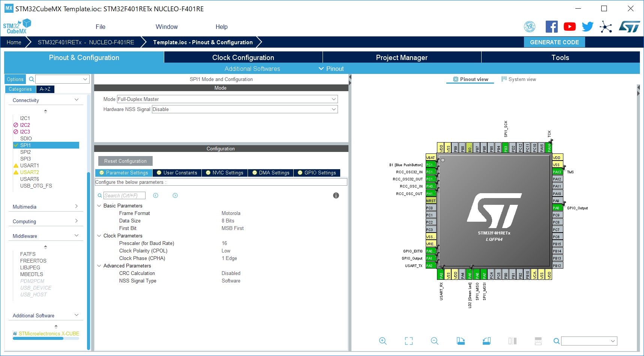The image size is (644, 356).
Task: Open the SPI1 Mode dropdown
Action: click(x=227, y=99)
